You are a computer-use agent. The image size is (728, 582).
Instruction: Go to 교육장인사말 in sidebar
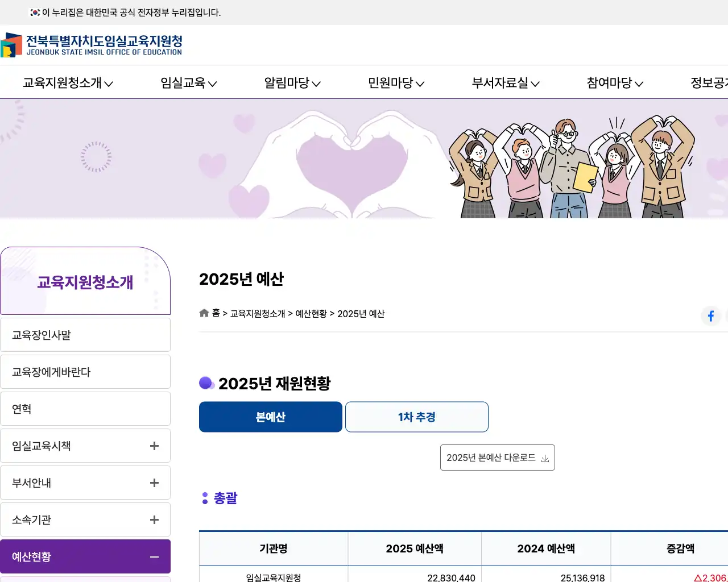85,335
